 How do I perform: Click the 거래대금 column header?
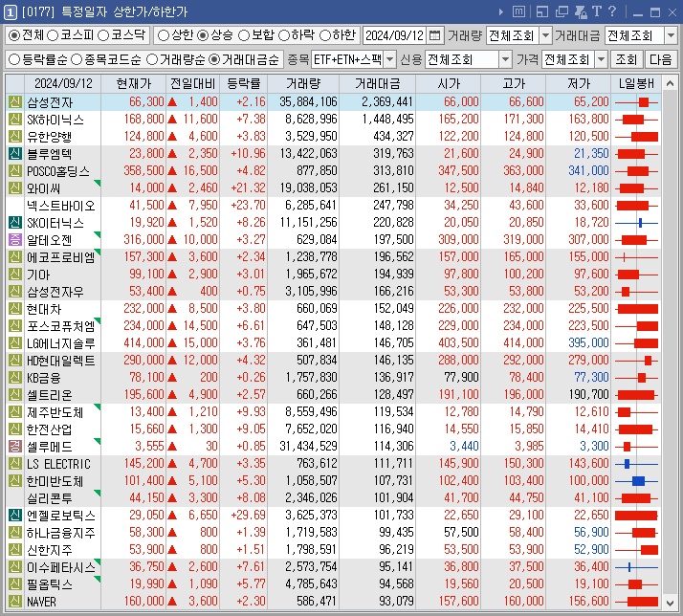point(377,83)
